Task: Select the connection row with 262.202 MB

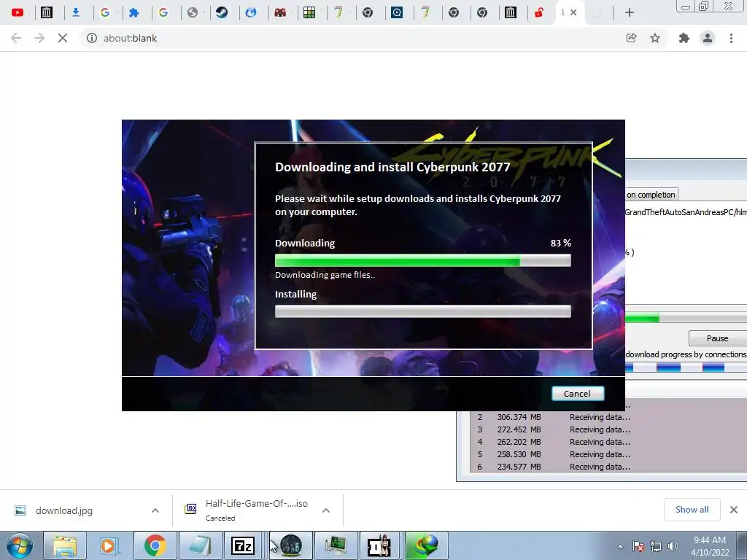Action: point(608,442)
